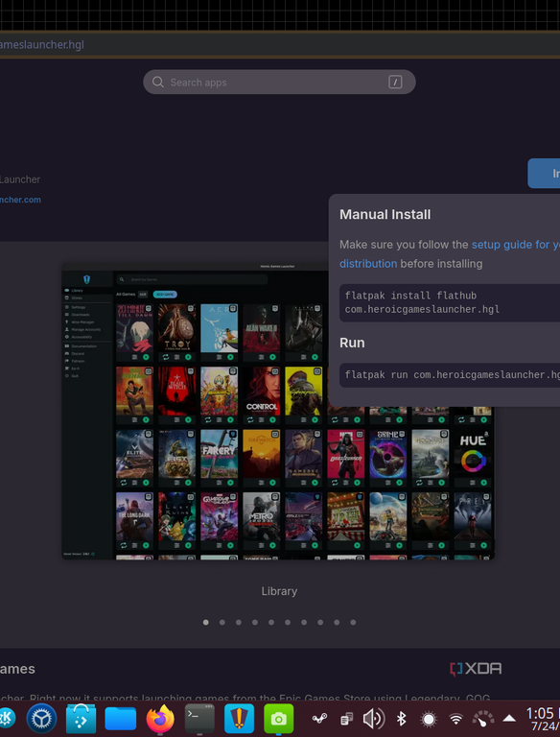Open Dolphin file manager from taskbar

click(x=121, y=719)
